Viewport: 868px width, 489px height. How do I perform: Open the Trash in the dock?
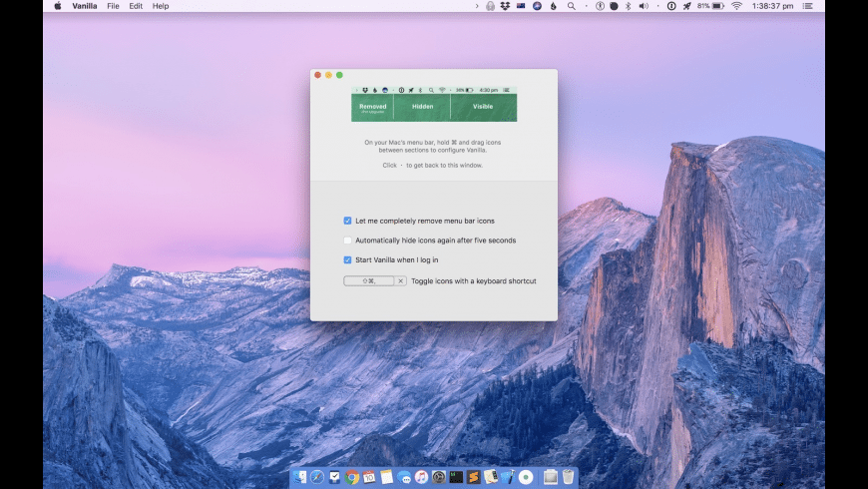(568, 477)
